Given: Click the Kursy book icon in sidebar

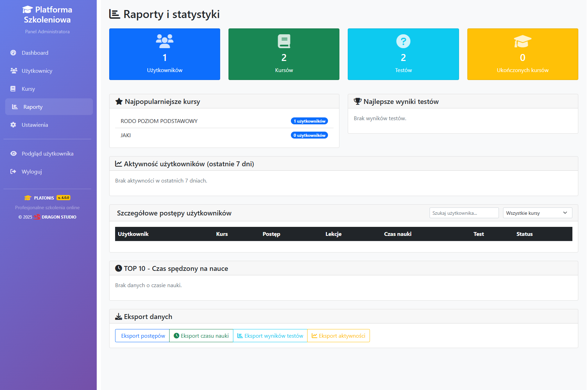Looking at the screenshot, I should (x=13, y=89).
